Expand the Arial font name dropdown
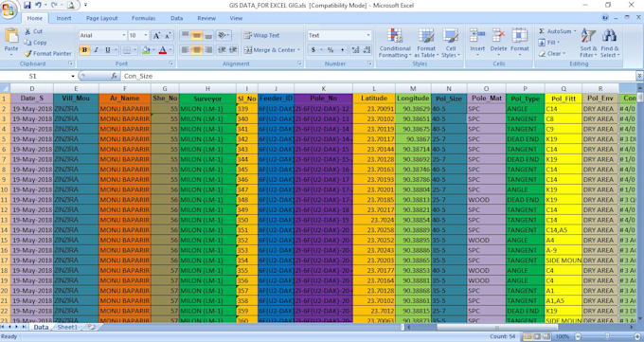The height and width of the screenshot is (342, 644). 124,36
